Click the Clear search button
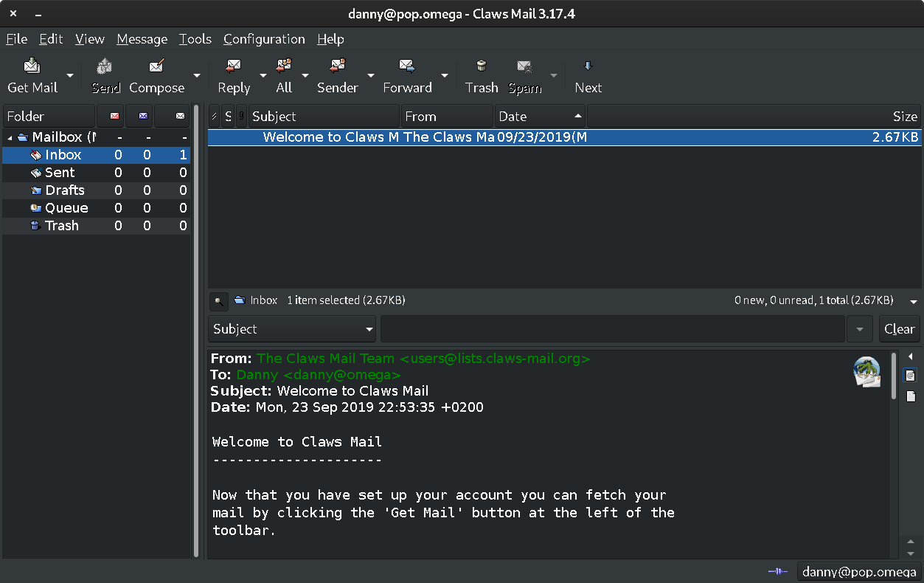The height and width of the screenshot is (583, 924). (x=899, y=329)
